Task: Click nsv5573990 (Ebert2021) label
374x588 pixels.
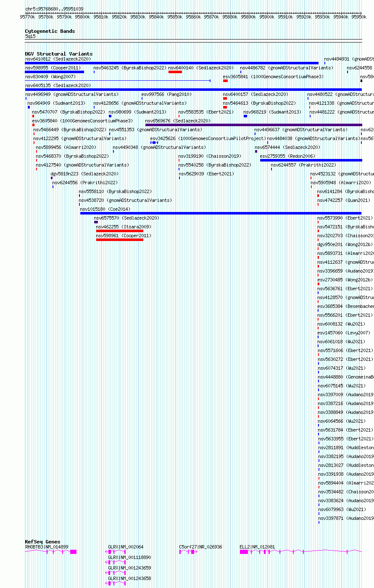Action: point(345,218)
